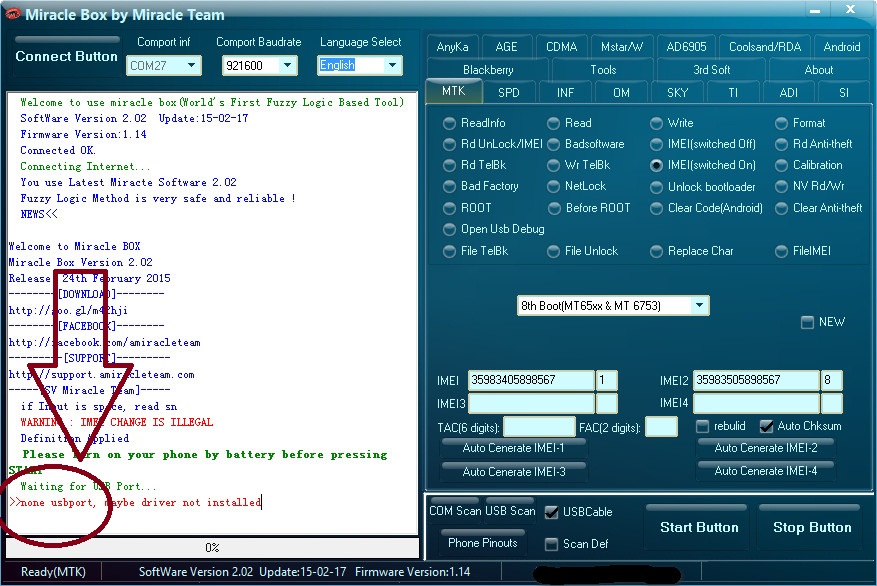Switch to the AD6905 tab

coord(686,46)
